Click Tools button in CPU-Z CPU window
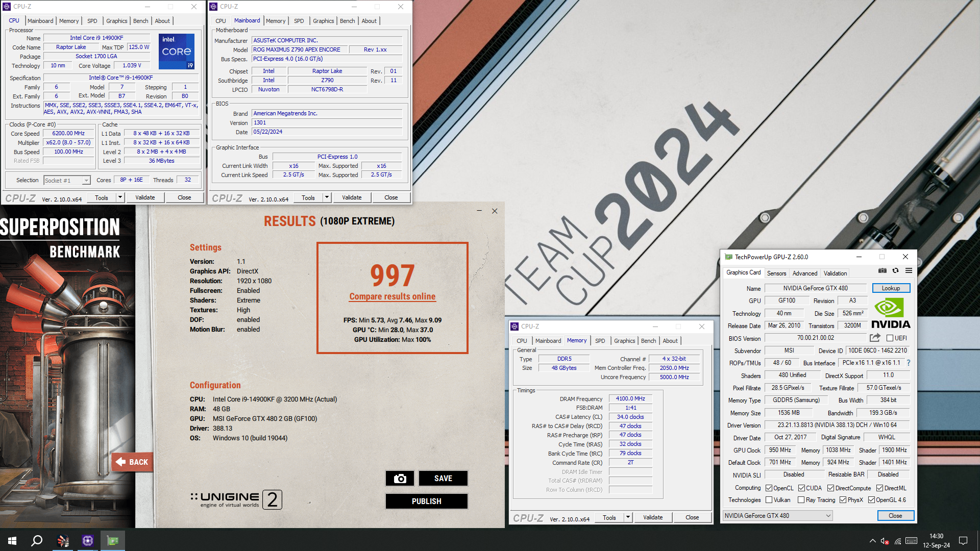The image size is (980, 551). 102,197
